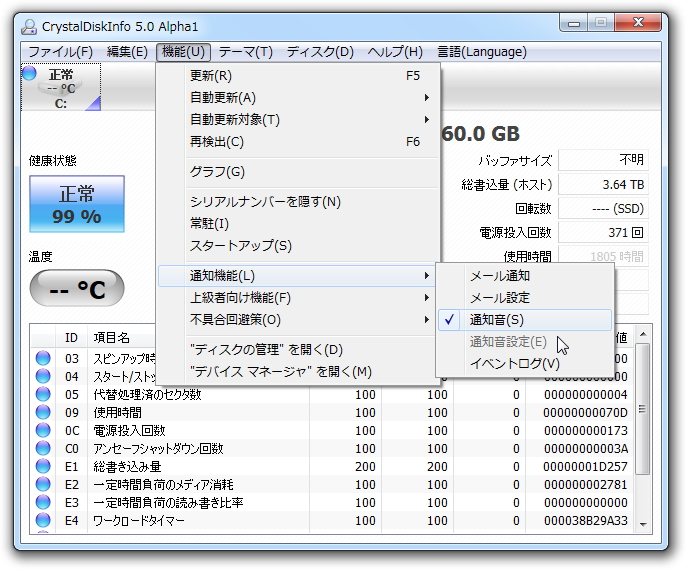This screenshot has height=570, width=686.
Task: Minimize the CrystalDiskInfo window
Action: 574,23
